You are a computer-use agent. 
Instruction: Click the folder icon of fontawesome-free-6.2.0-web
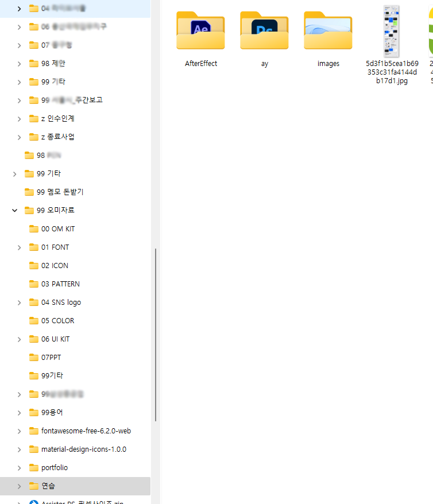click(34, 431)
